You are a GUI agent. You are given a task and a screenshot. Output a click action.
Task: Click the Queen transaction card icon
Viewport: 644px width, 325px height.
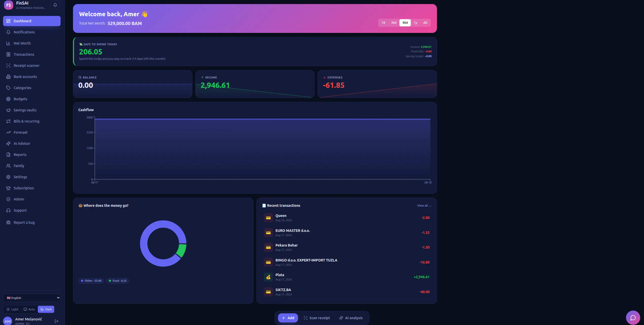(x=268, y=218)
